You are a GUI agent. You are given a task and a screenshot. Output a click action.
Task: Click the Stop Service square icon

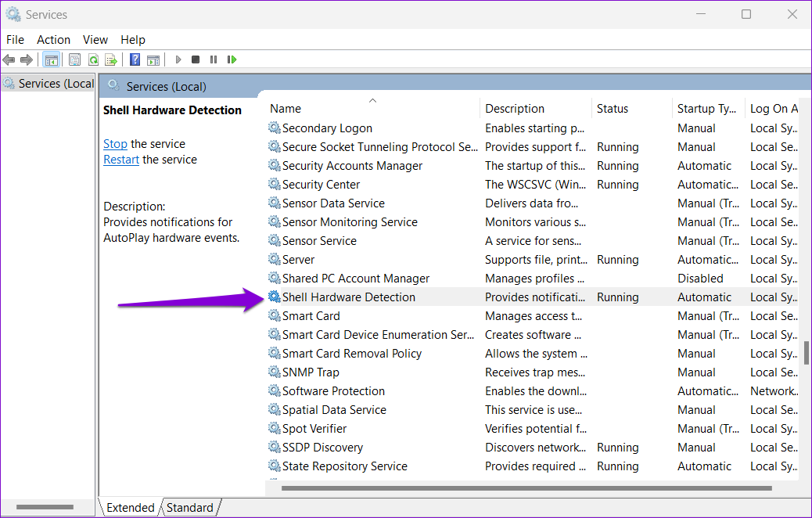click(196, 59)
